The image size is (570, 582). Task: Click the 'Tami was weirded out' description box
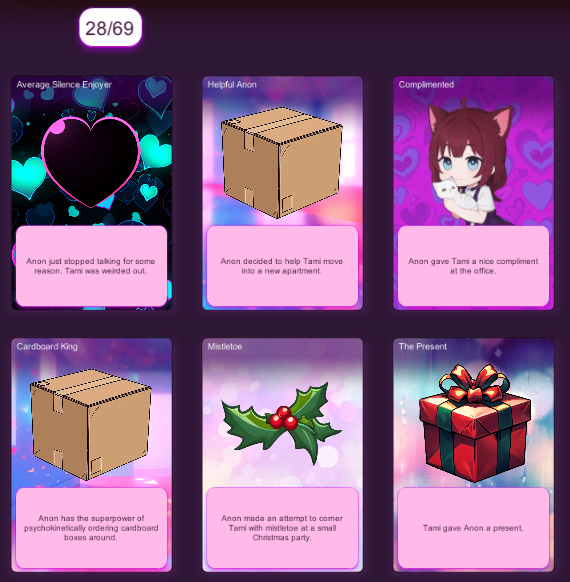(x=91, y=266)
